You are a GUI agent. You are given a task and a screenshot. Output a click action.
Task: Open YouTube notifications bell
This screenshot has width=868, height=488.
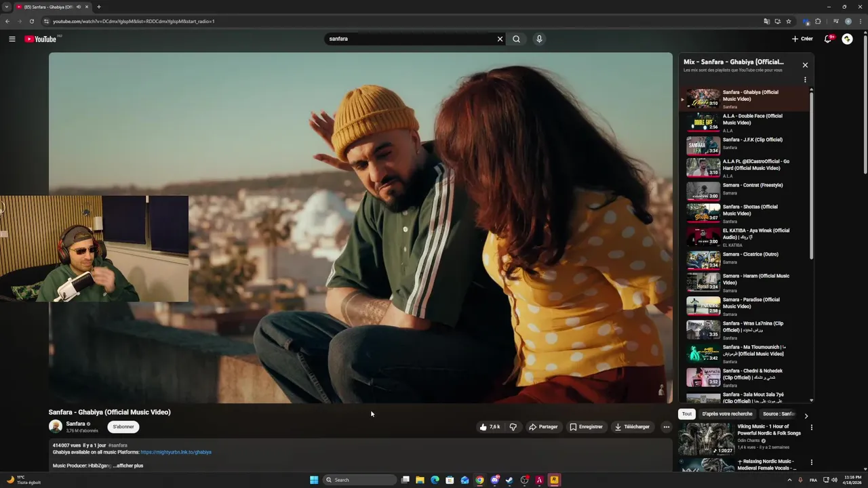[x=827, y=39]
